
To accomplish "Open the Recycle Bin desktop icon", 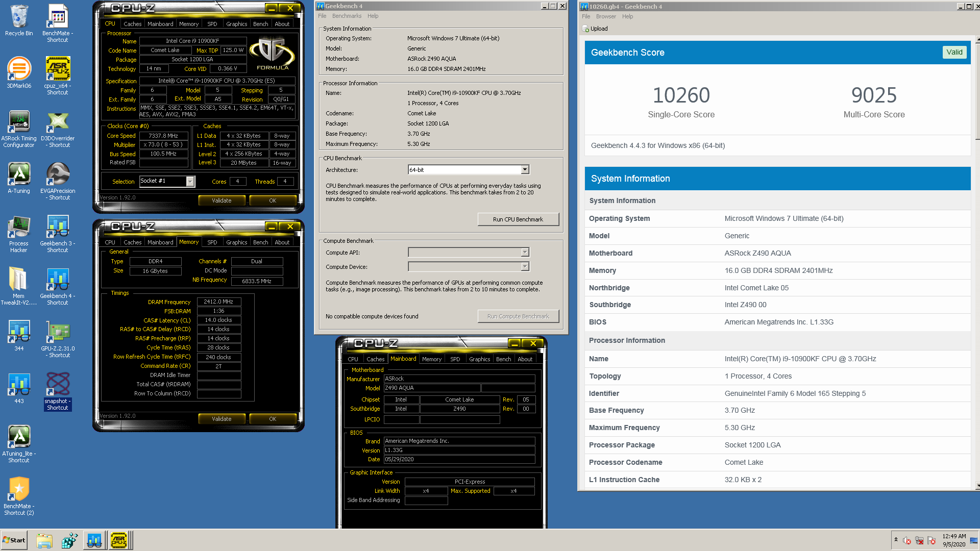I will pyautogui.click(x=19, y=20).
